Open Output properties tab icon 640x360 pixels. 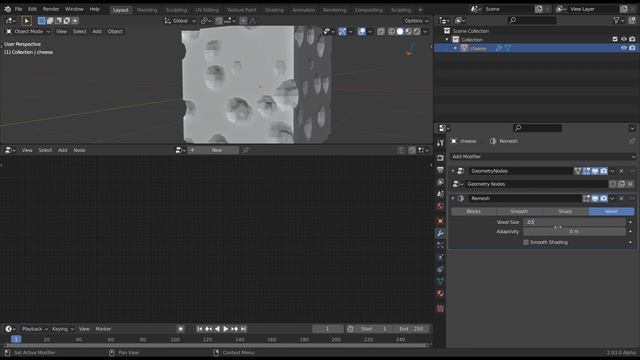coord(440,170)
